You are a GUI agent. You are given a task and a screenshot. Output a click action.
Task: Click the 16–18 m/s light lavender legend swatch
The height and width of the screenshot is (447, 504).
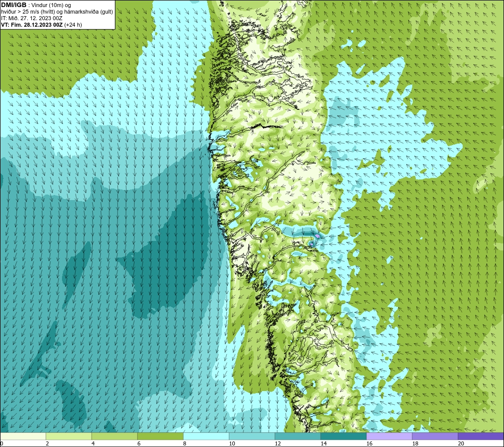[389, 436]
